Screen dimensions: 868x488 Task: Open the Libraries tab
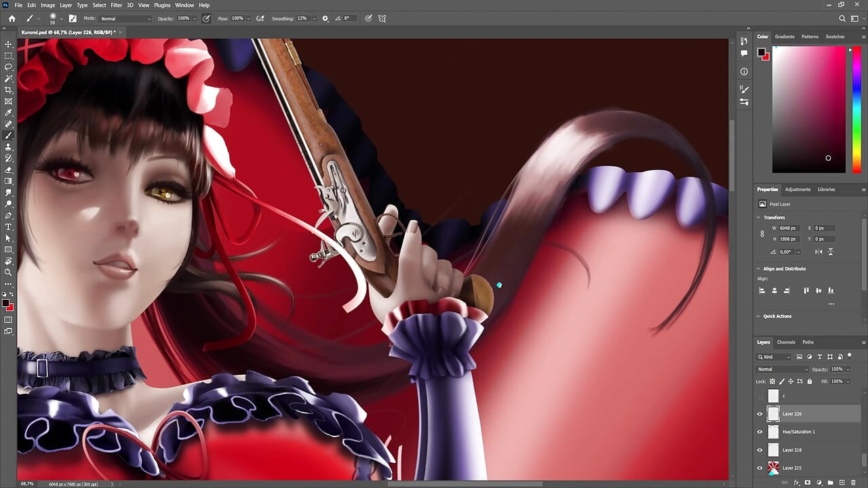coord(826,189)
